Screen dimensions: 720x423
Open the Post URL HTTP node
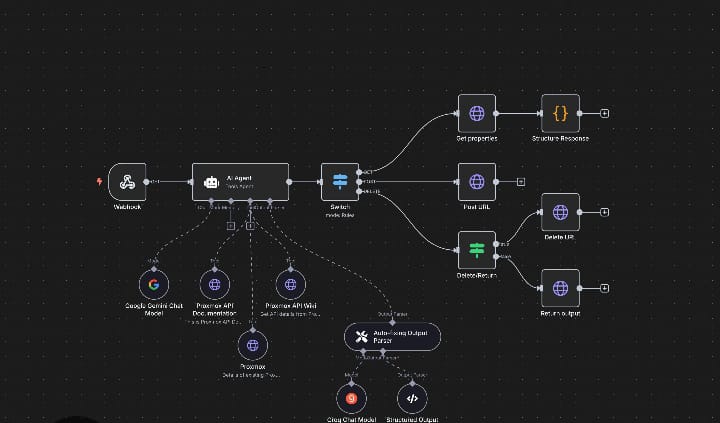pos(477,182)
